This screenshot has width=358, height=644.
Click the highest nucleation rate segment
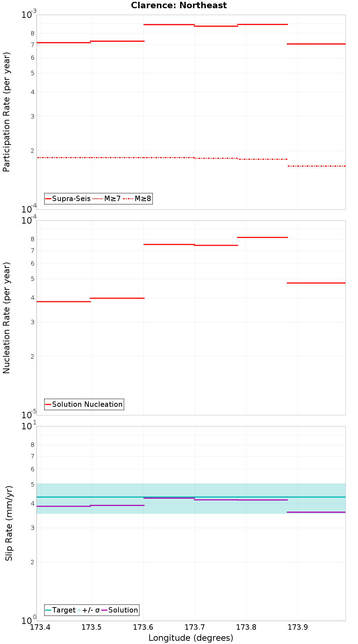click(262, 237)
